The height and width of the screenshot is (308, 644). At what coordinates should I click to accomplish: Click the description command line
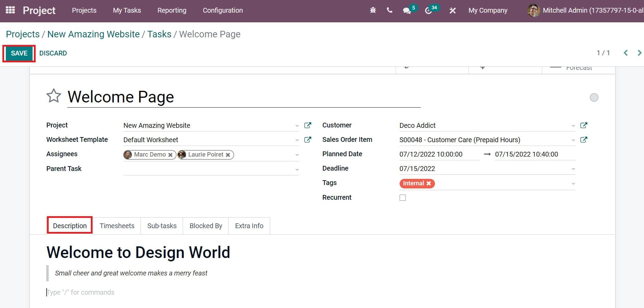[80, 292]
